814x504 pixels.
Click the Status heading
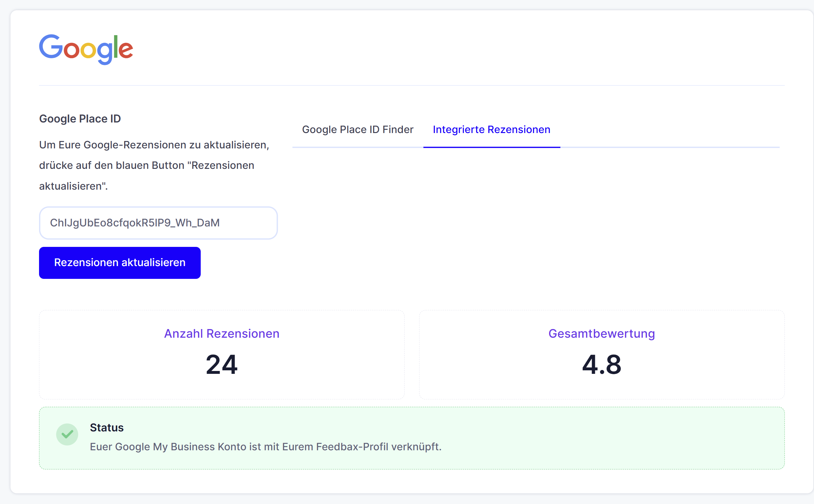click(x=107, y=427)
